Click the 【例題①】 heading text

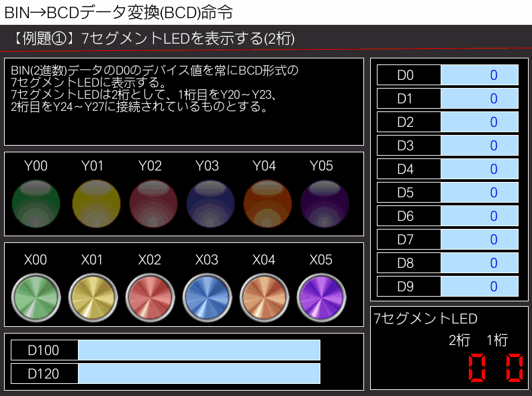tap(154, 38)
